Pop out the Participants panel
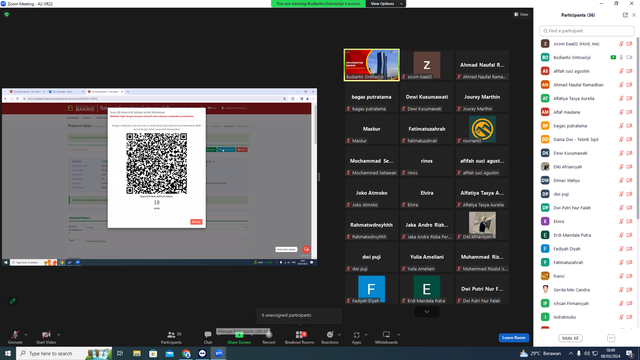Image resolution: width=640 pixels, height=360 pixels. point(625,15)
